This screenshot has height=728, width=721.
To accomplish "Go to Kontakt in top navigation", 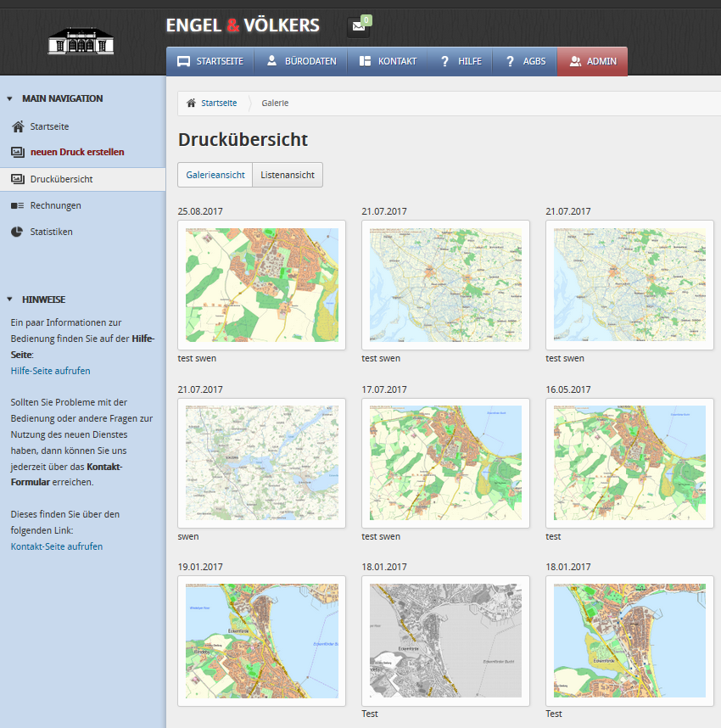I will coord(388,61).
